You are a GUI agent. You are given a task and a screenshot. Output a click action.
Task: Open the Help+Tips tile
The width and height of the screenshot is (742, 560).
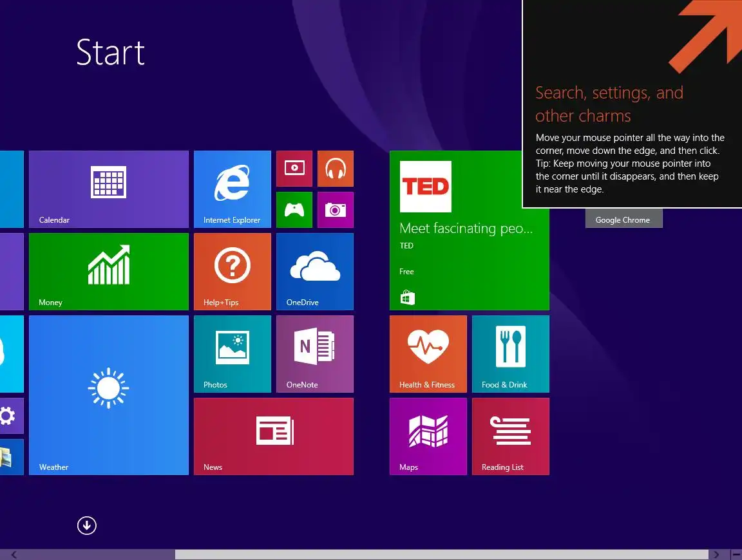tap(233, 272)
